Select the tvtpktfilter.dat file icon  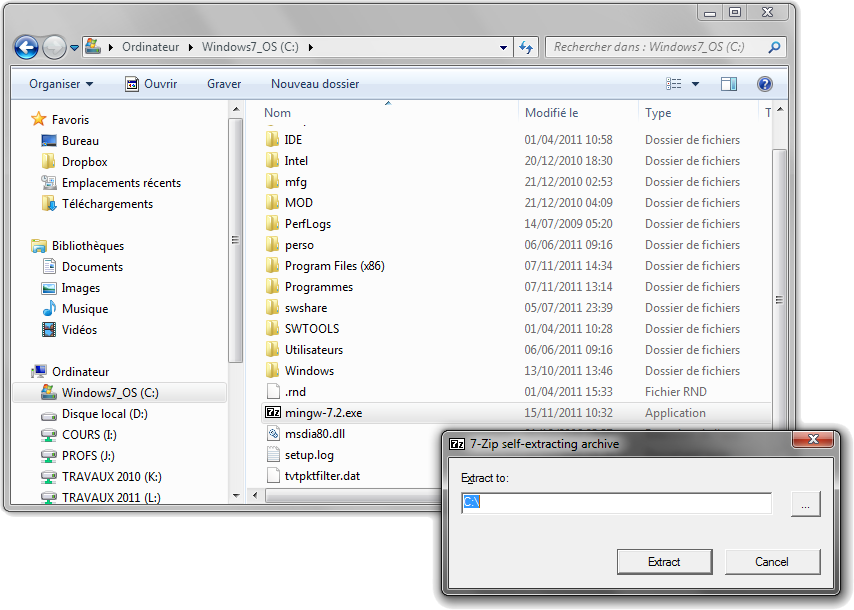[x=273, y=475]
